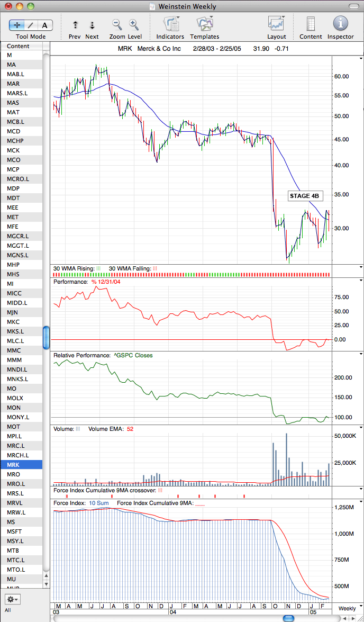Select the text annotation tool mode
Image resolution: width=364 pixels, height=622 pixels.
[45, 25]
